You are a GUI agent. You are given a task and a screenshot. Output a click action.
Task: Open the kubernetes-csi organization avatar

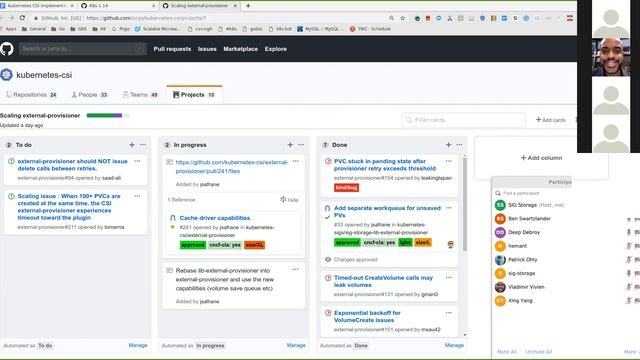[x=6, y=75]
